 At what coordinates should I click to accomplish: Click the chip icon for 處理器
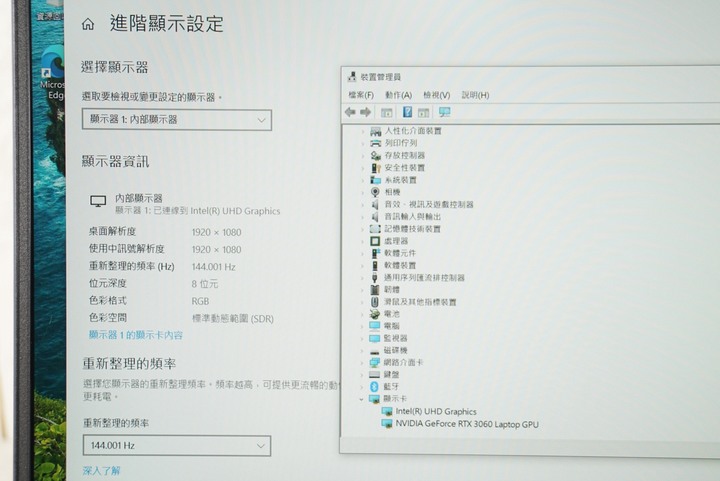[375, 241]
